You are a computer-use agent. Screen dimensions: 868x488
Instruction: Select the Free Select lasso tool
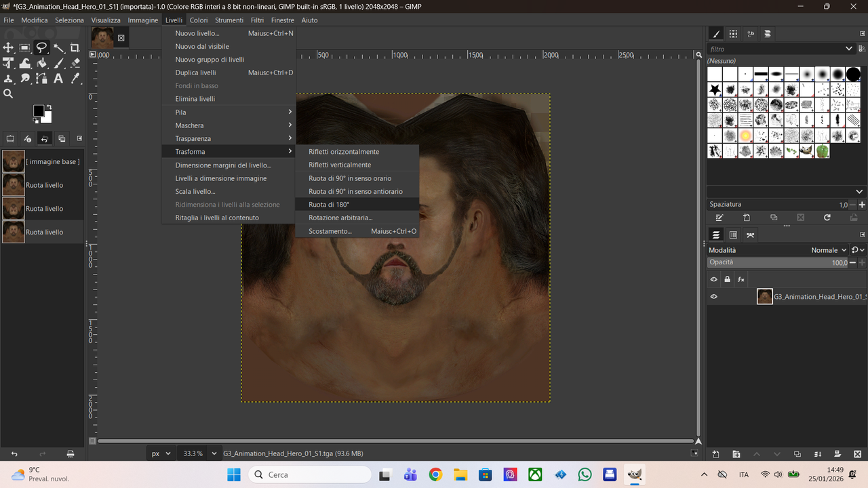[x=42, y=47]
